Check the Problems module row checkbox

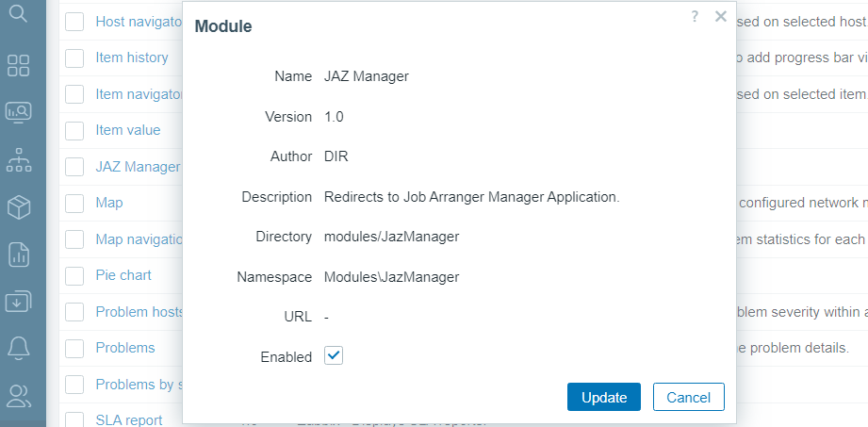74,349
